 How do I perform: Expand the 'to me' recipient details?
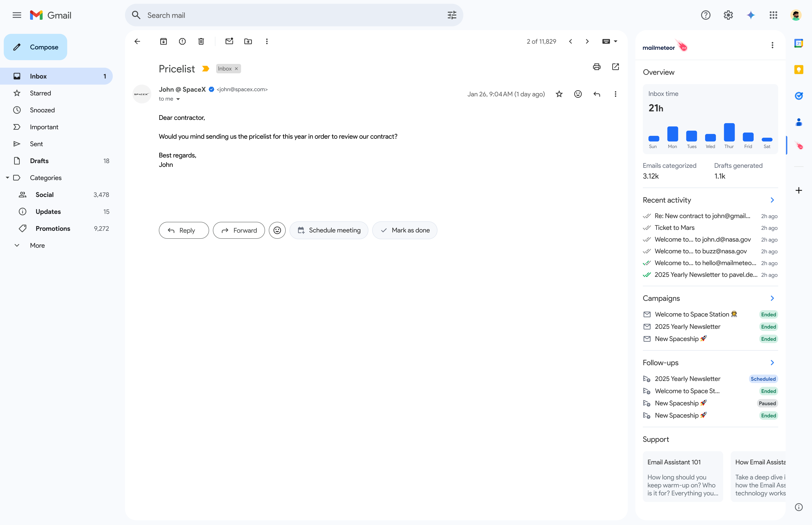(x=178, y=99)
